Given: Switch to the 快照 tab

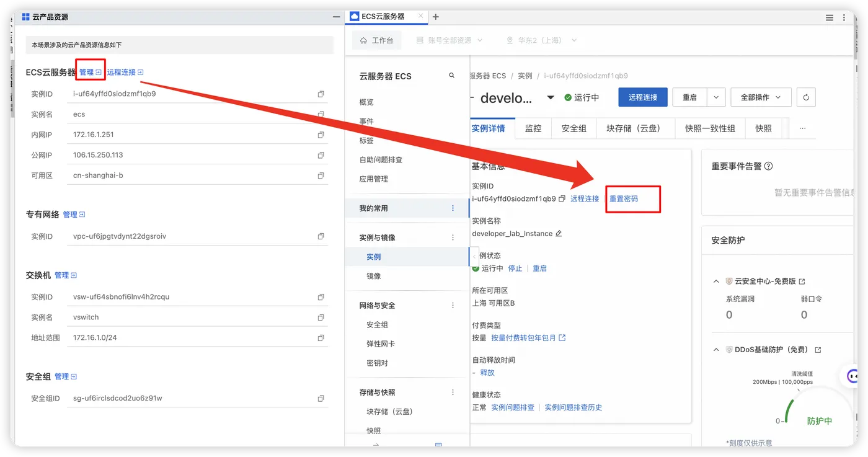Looking at the screenshot, I should click(x=764, y=128).
